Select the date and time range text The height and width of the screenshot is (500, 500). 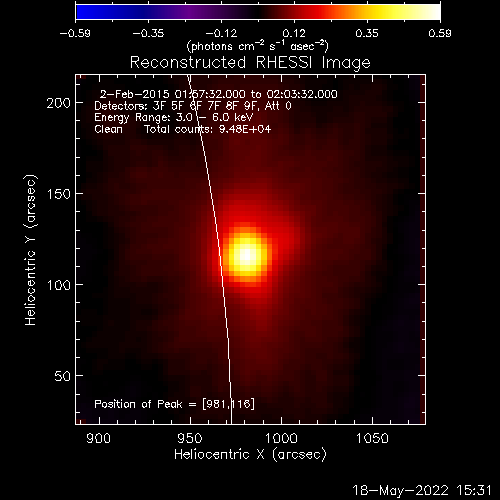219,94
